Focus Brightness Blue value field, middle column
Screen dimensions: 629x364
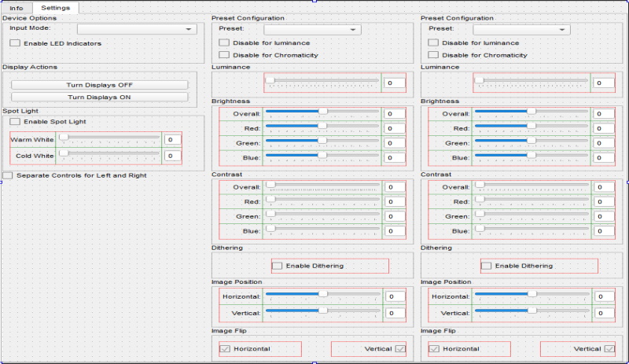[394, 158]
